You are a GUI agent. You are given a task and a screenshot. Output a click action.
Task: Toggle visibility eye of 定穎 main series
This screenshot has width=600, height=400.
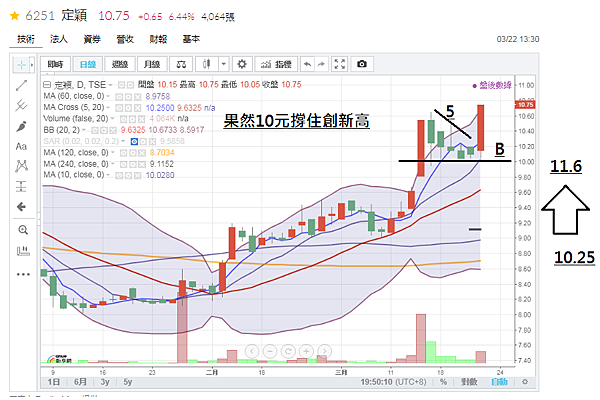tap(121, 85)
